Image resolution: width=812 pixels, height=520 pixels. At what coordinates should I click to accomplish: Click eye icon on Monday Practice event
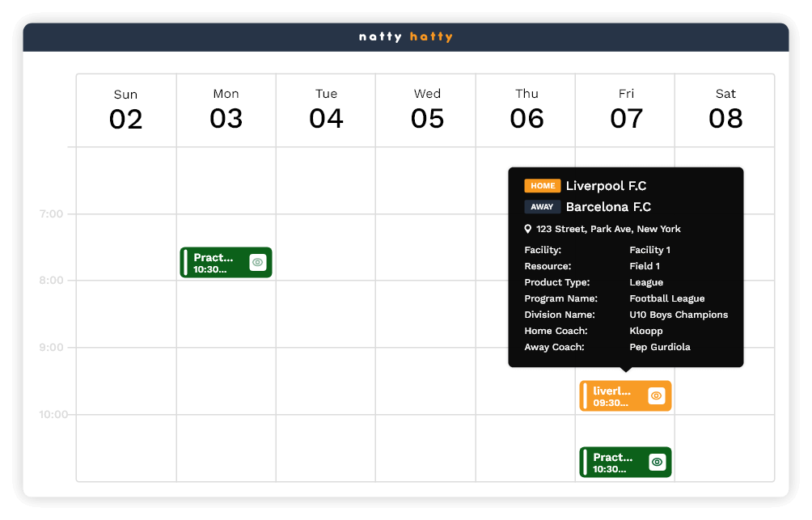[x=257, y=262]
